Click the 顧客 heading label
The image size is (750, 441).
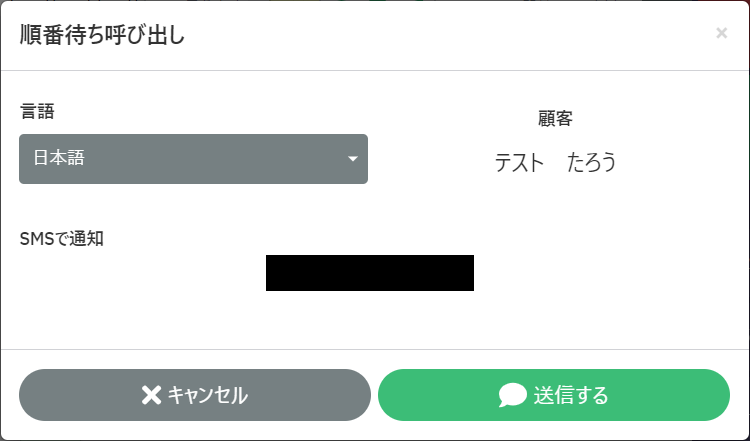[x=555, y=118]
